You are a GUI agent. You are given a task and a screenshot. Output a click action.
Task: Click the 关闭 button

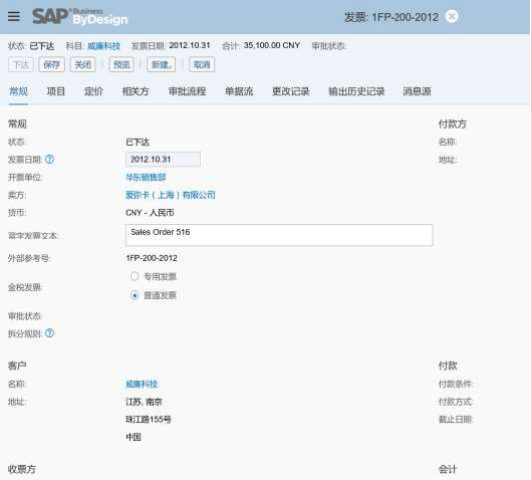click(x=83, y=64)
